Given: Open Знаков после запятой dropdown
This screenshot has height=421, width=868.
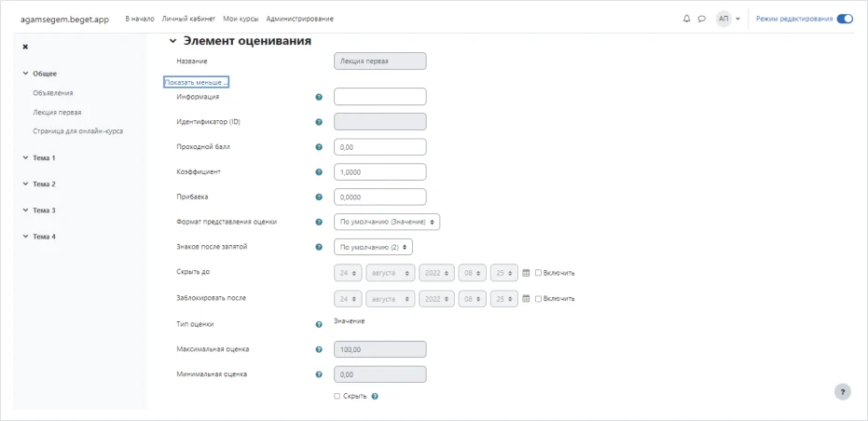Looking at the screenshot, I should pyautogui.click(x=373, y=247).
